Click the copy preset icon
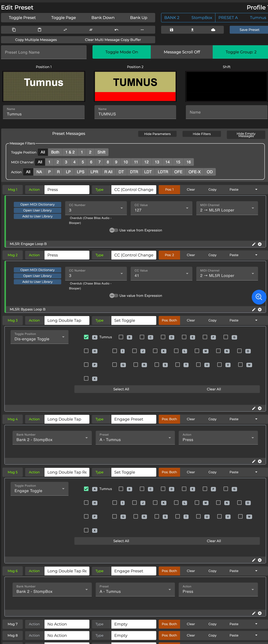Viewport: 268px width, 644px height. tap(14, 30)
